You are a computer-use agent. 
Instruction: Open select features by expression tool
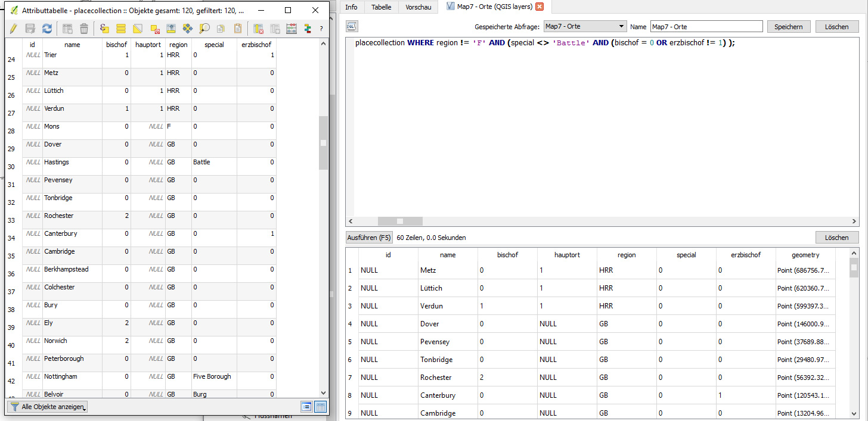pyautogui.click(x=104, y=29)
